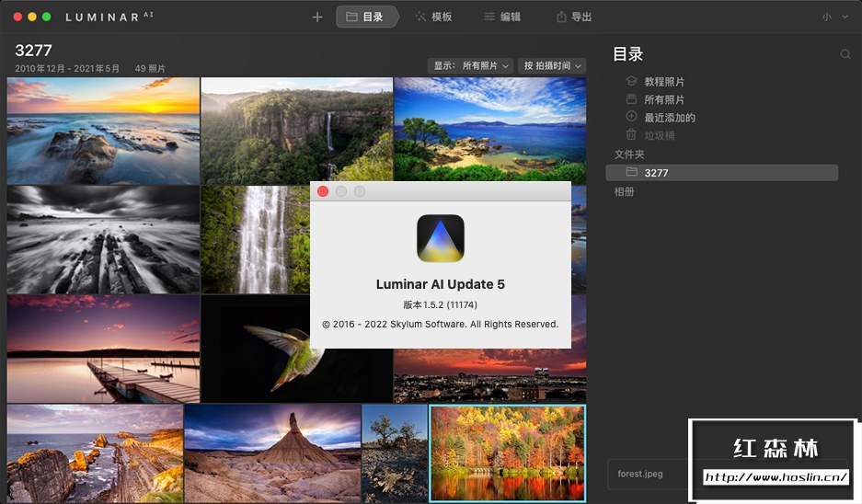862x504 pixels.
Task: Click the 2010年12月 - 2021年5月 date range
Action: coord(67,69)
